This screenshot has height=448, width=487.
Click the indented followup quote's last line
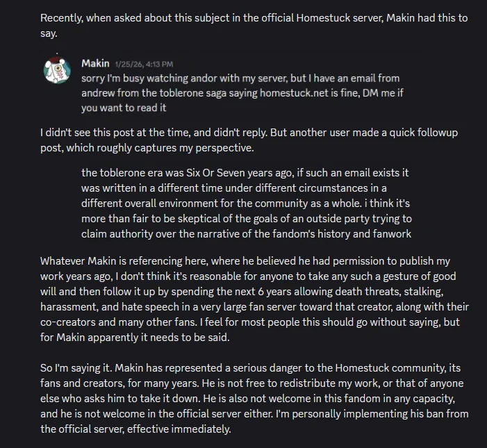(246, 234)
